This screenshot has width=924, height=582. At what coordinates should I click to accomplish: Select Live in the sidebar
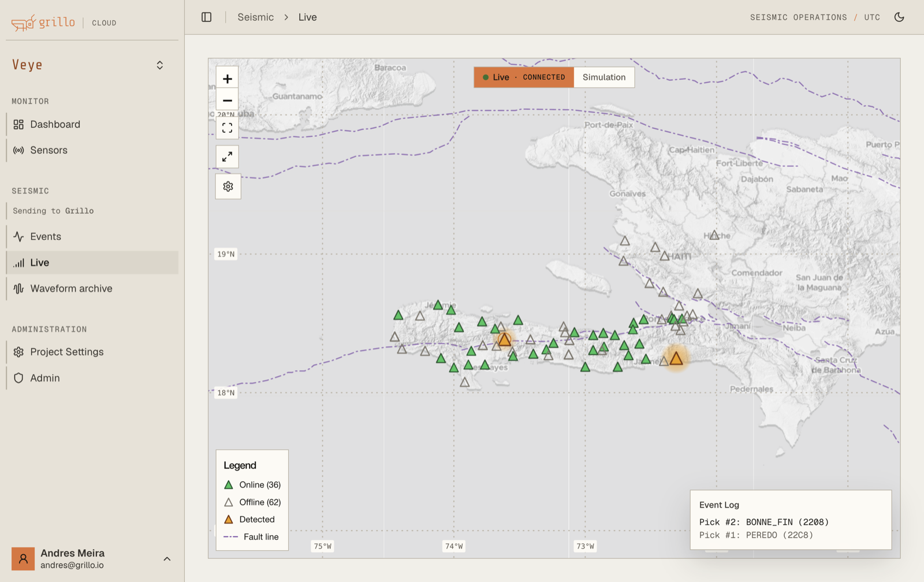coord(92,262)
